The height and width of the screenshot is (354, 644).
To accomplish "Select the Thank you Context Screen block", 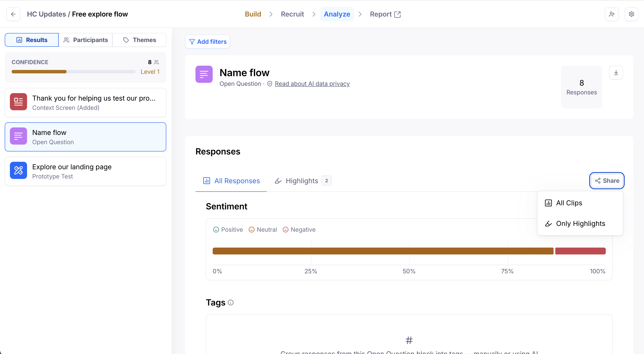I will pos(85,103).
